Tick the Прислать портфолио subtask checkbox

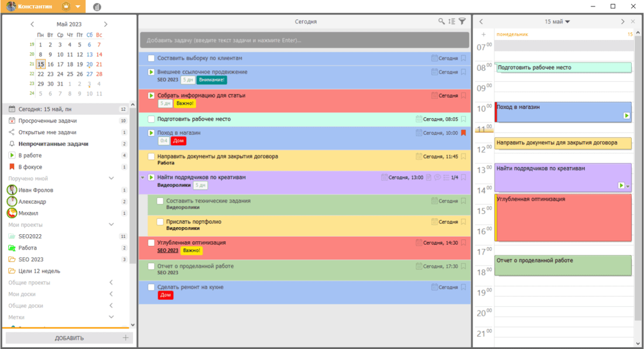pos(160,222)
